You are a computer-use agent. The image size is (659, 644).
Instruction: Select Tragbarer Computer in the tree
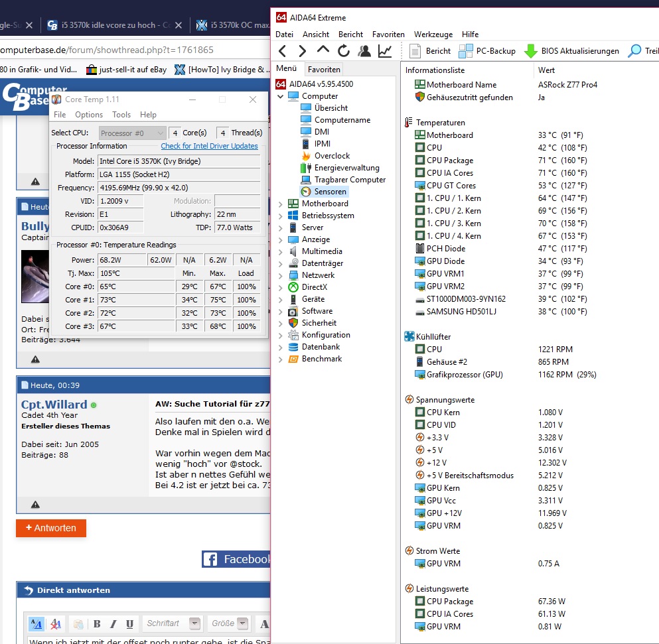click(350, 180)
